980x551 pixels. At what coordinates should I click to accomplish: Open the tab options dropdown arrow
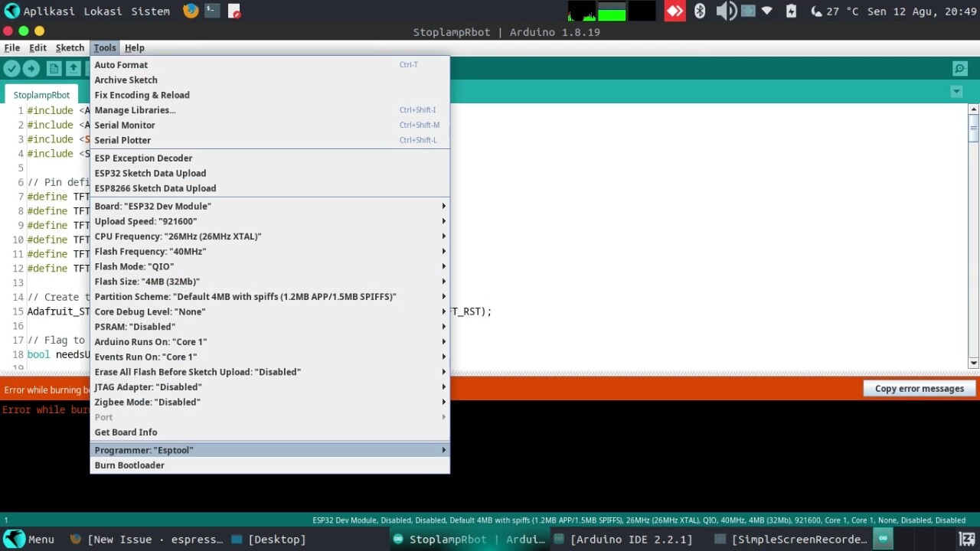[956, 92]
